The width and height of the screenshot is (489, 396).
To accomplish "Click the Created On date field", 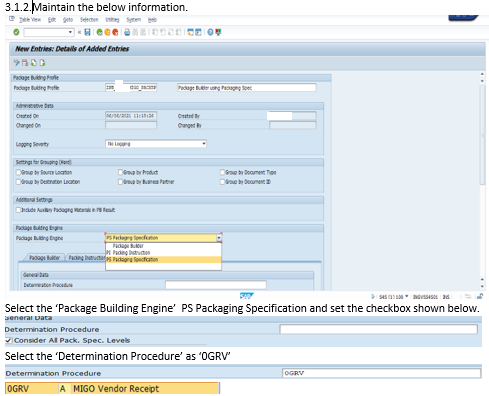I will coord(131,116).
